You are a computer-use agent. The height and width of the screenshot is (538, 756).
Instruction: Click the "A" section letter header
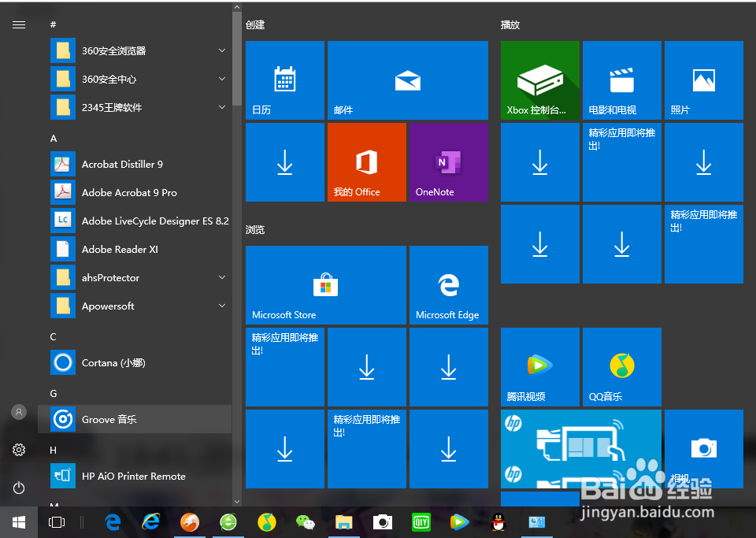click(53, 138)
